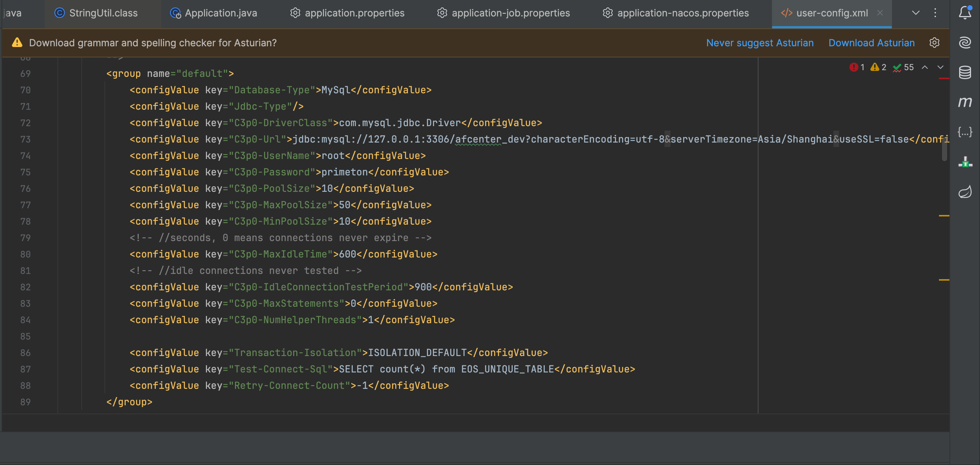Viewport: 980px width, 465px height.
Task: Click the red error count indicator
Action: coord(857,68)
